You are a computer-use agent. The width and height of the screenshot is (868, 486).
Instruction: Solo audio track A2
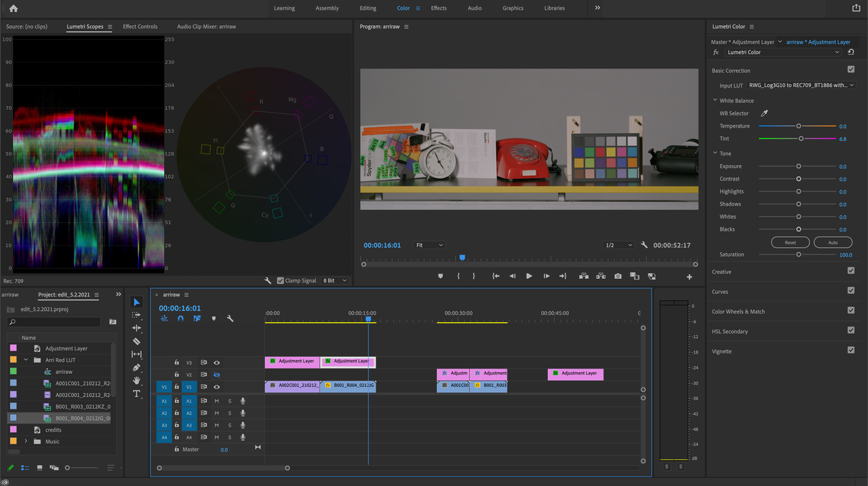point(229,413)
